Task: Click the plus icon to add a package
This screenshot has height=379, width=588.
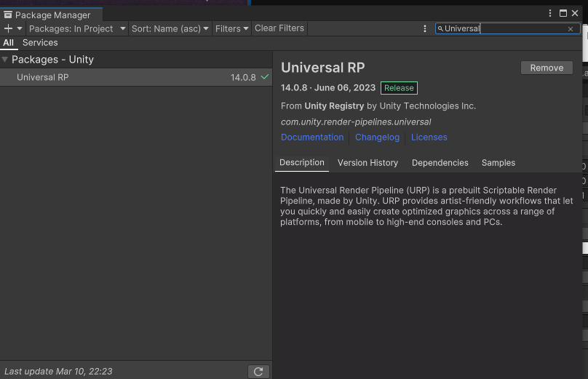Action: pos(8,28)
